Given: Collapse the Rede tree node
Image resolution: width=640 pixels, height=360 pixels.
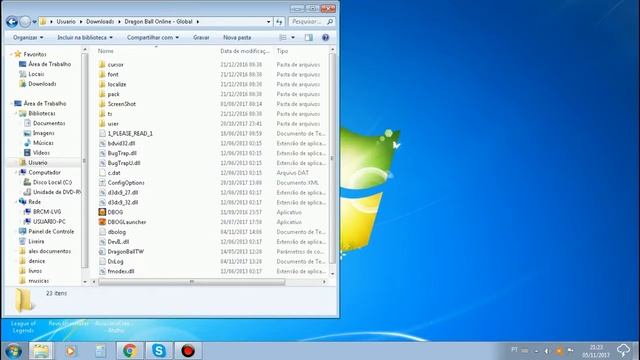Looking at the screenshot, I should pos(16,202).
